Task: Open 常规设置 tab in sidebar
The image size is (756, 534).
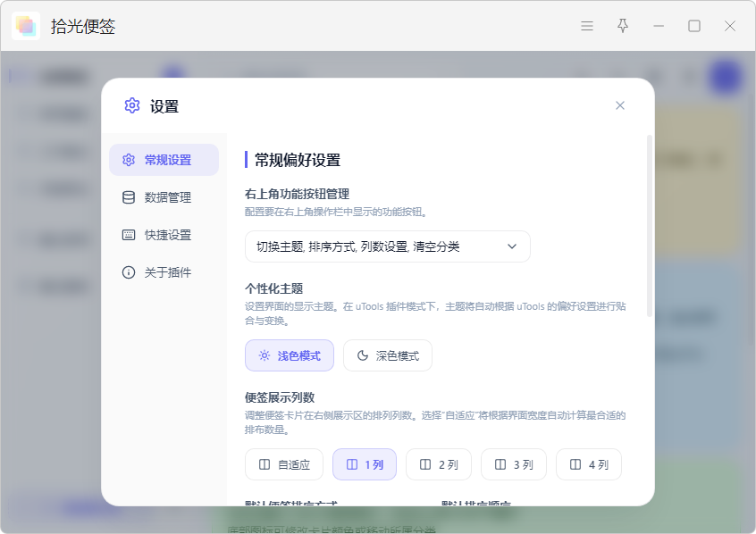Action: pos(164,160)
